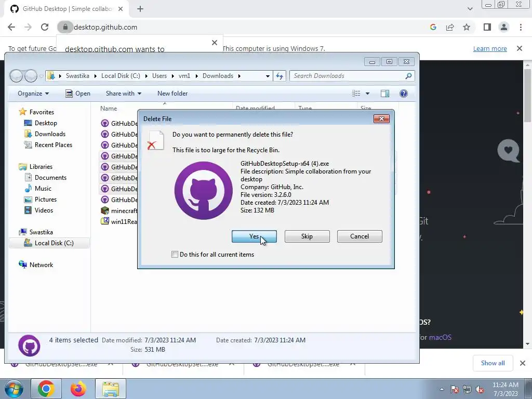Expand the Share with menu
The image size is (532, 399).
point(124,94)
